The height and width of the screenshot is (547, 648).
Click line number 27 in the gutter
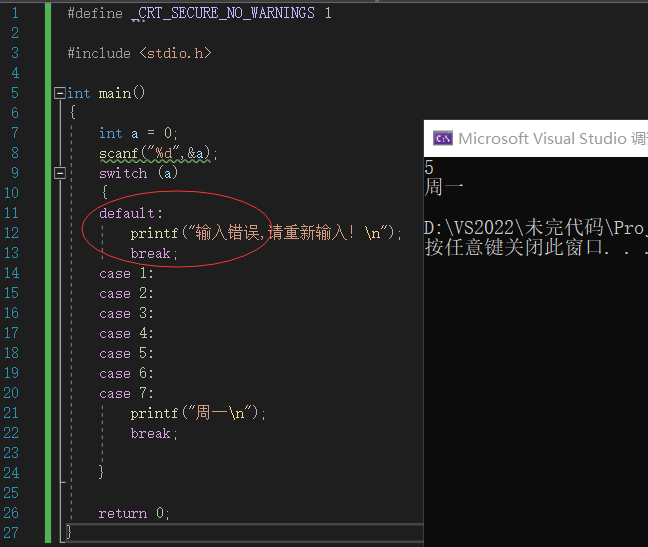coord(12,533)
